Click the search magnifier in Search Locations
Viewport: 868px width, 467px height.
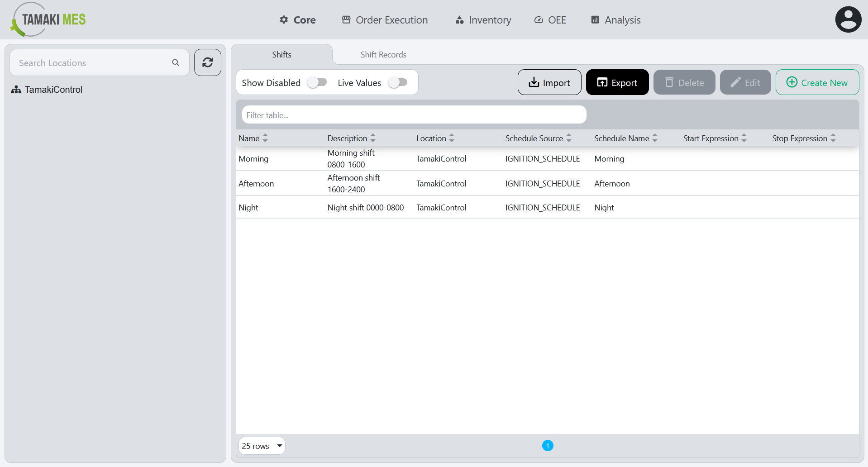click(176, 62)
